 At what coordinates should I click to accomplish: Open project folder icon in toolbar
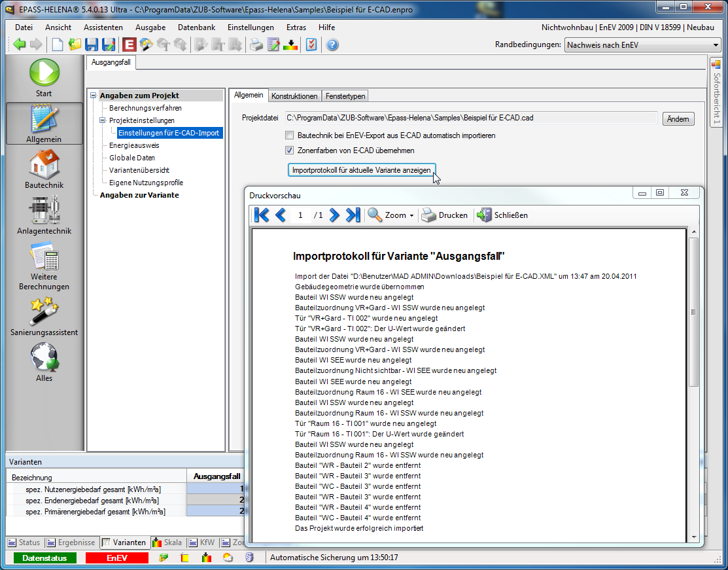click(75, 45)
